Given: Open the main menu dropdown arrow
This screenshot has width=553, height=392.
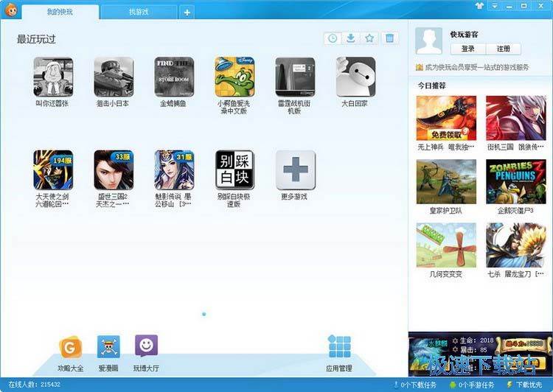Looking at the screenshot, I should click(495, 6).
